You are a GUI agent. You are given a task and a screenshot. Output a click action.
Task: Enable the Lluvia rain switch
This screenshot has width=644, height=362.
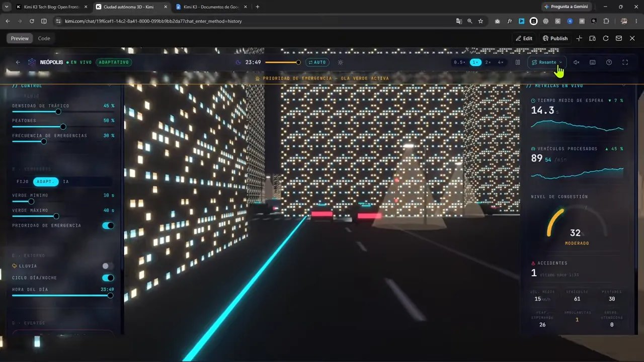click(x=108, y=266)
